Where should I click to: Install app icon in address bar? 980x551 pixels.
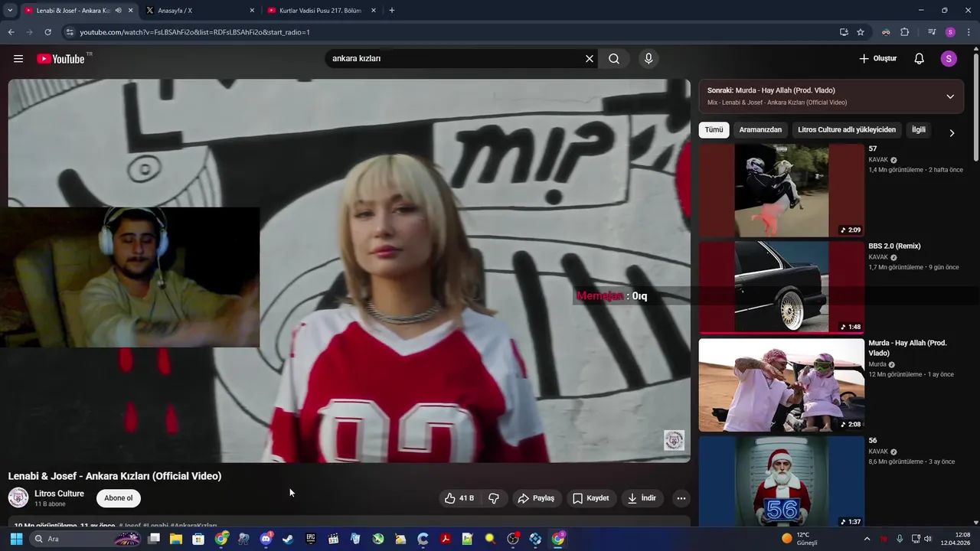point(844,32)
